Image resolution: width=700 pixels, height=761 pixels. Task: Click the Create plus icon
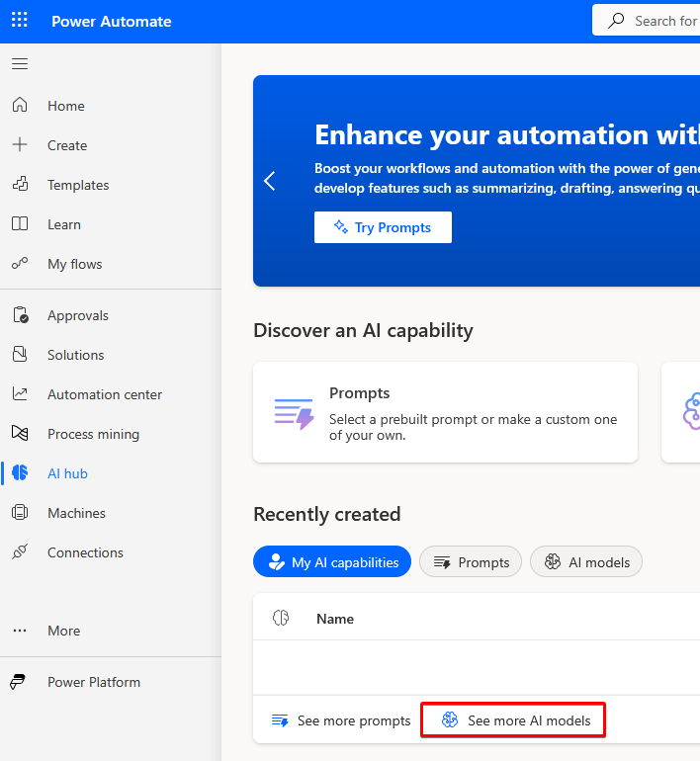click(20, 144)
